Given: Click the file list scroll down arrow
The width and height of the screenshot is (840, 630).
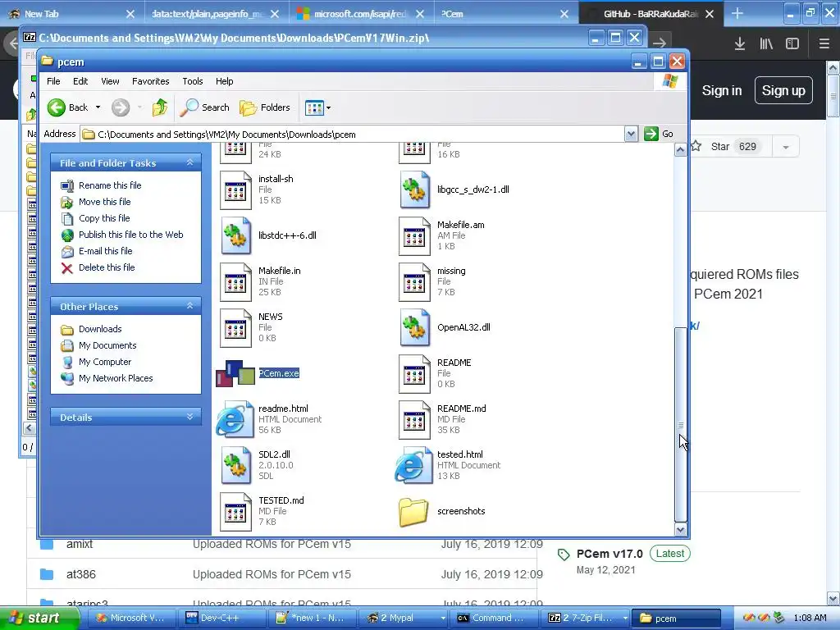Looking at the screenshot, I should click(x=680, y=529).
